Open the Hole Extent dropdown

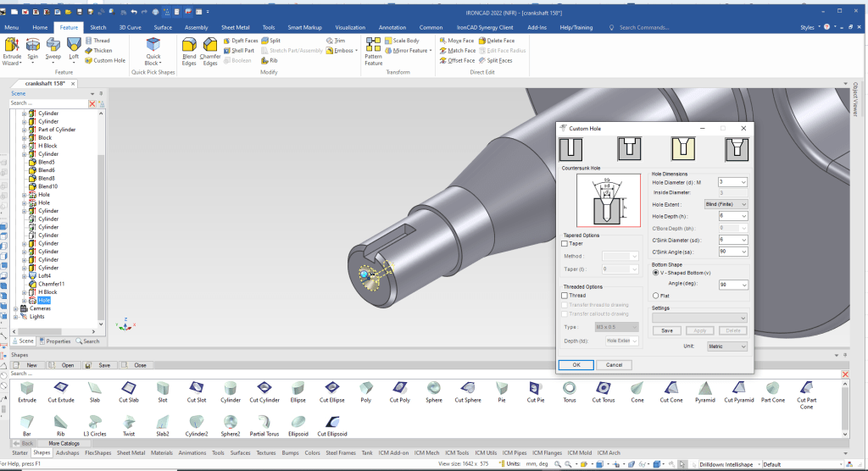[x=725, y=204]
